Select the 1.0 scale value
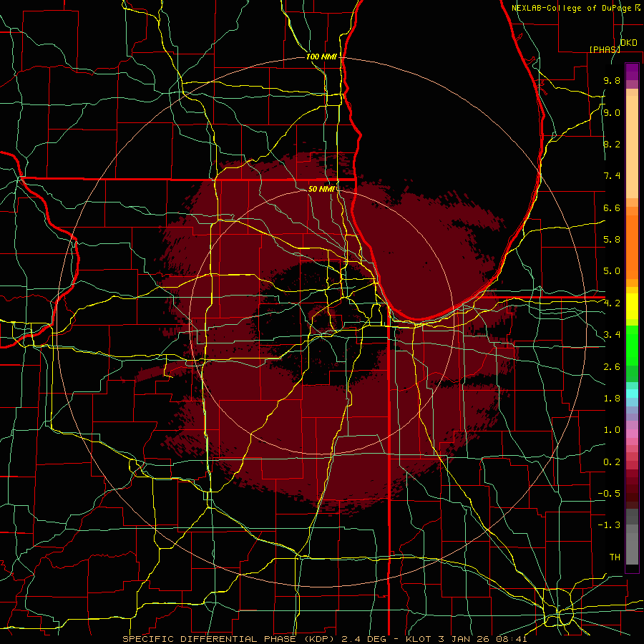The height and width of the screenshot is (644, 644). point(612,430)
